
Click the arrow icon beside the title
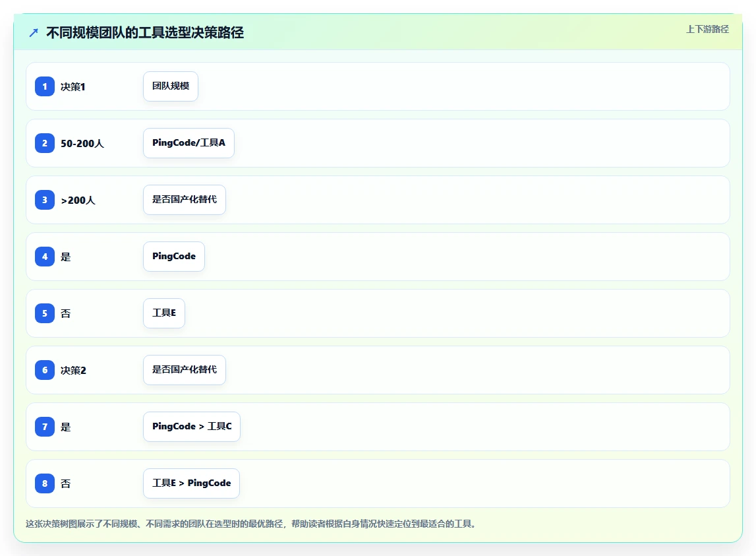pos(33,33)
